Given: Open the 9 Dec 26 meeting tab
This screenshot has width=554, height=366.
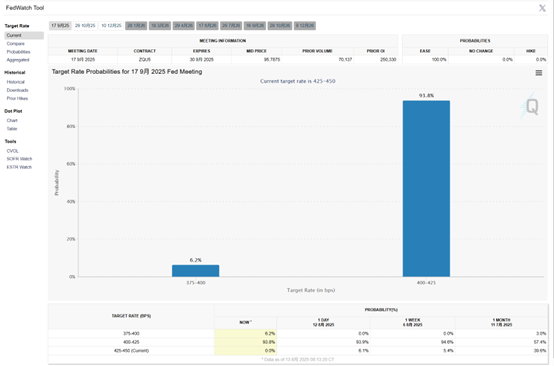Looking at the screenshot, I should coord(305,25).
